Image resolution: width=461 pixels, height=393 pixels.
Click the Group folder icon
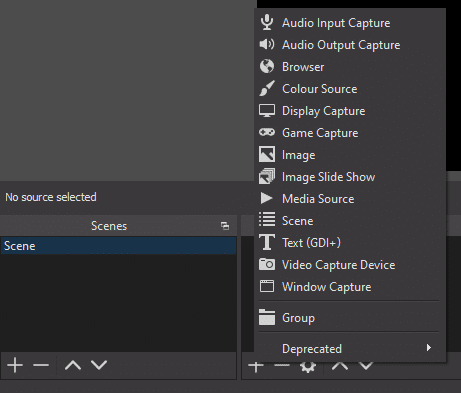pos(267,317)
